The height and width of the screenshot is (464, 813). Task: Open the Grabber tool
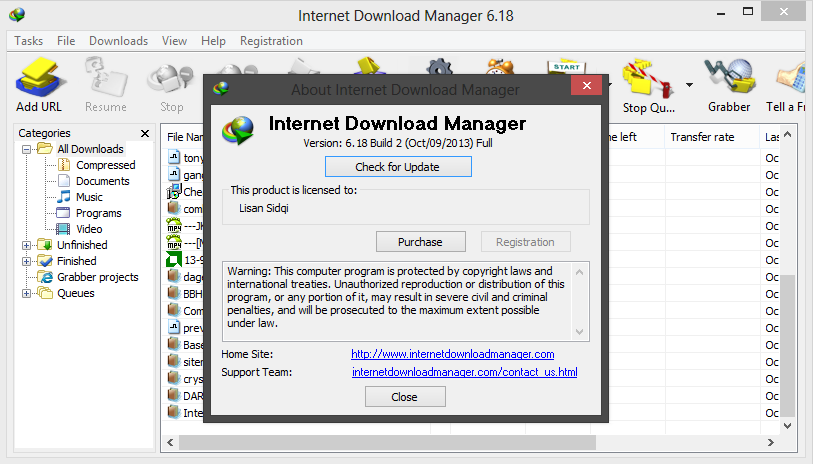click(729, 85)
